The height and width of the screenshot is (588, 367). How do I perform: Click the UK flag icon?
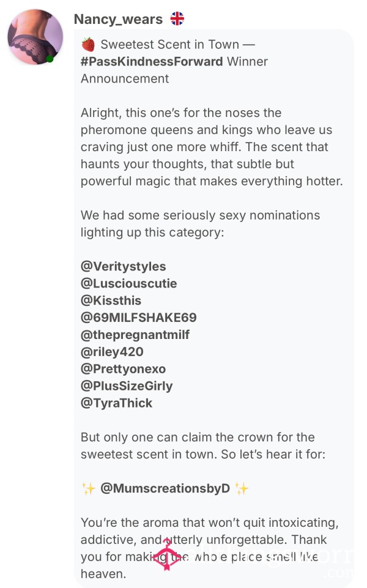tap(177, 18)
